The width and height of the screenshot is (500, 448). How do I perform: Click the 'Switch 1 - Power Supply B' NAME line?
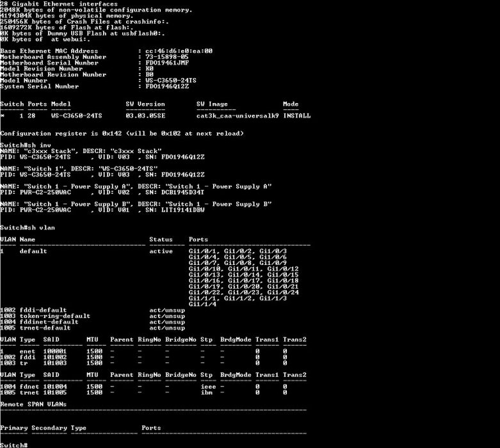pos(136,204)
